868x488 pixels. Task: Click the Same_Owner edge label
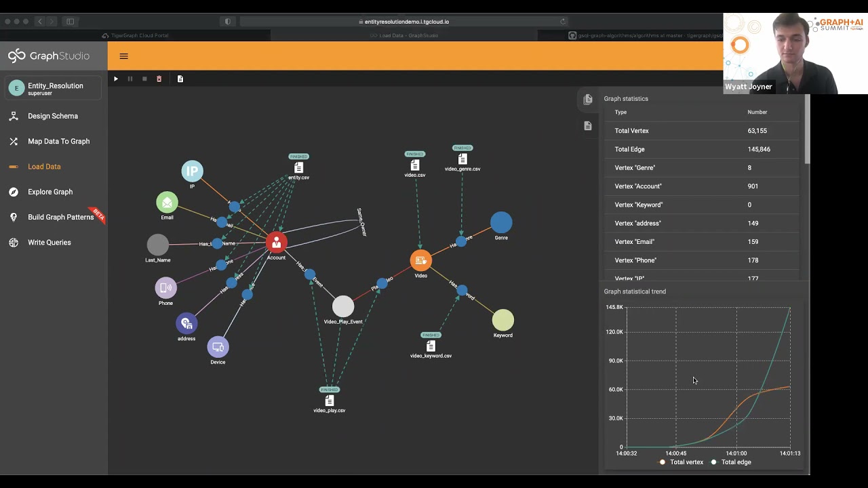coord(361,222)
